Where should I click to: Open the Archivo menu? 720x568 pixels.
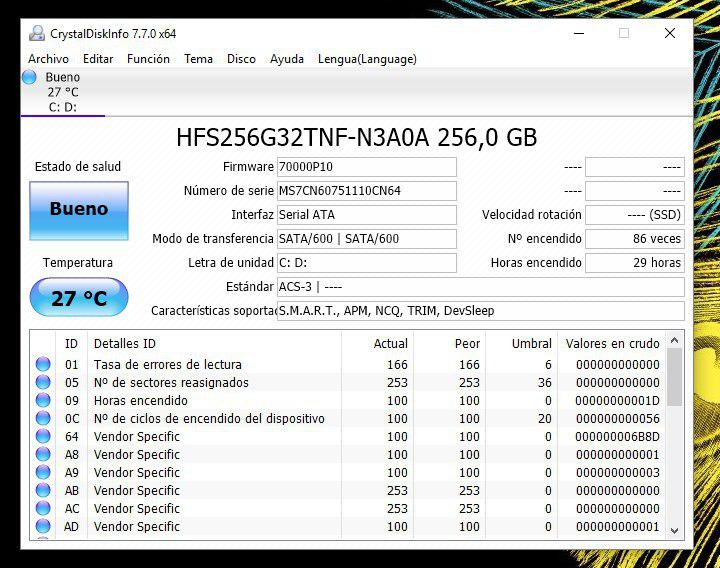pyautogui.click(x=48, y=59)
